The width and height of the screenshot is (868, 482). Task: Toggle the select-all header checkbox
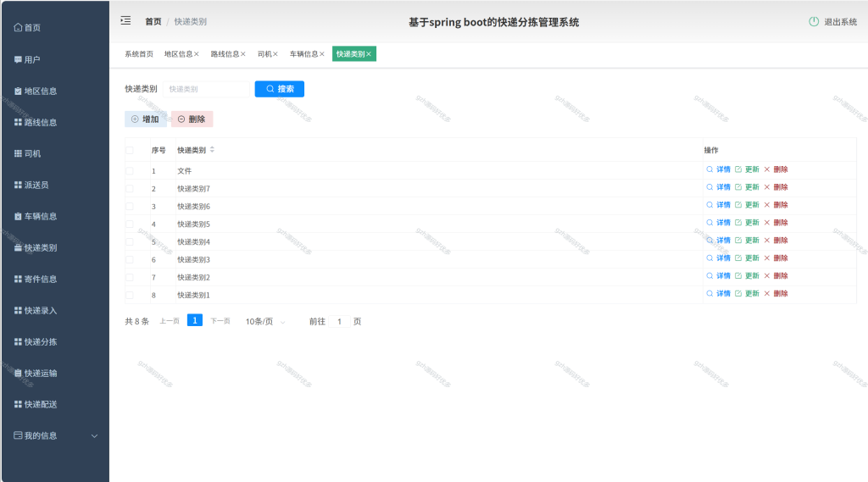[x=130, y=151]
